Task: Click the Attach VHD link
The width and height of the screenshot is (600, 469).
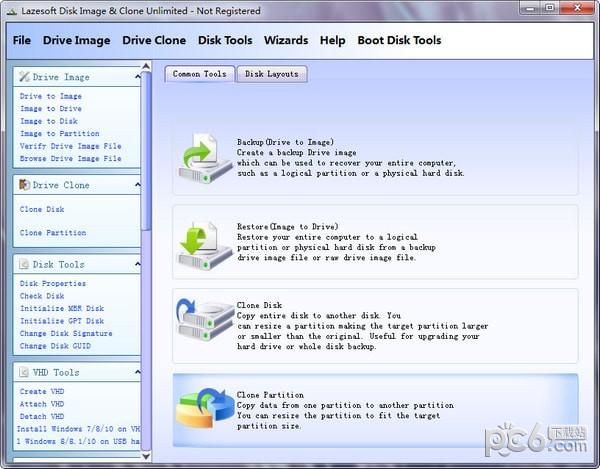Action: 42,404
